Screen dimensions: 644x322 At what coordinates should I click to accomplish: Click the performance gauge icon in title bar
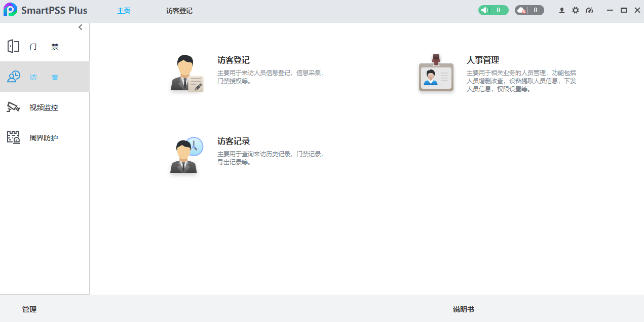coord(589,10)
